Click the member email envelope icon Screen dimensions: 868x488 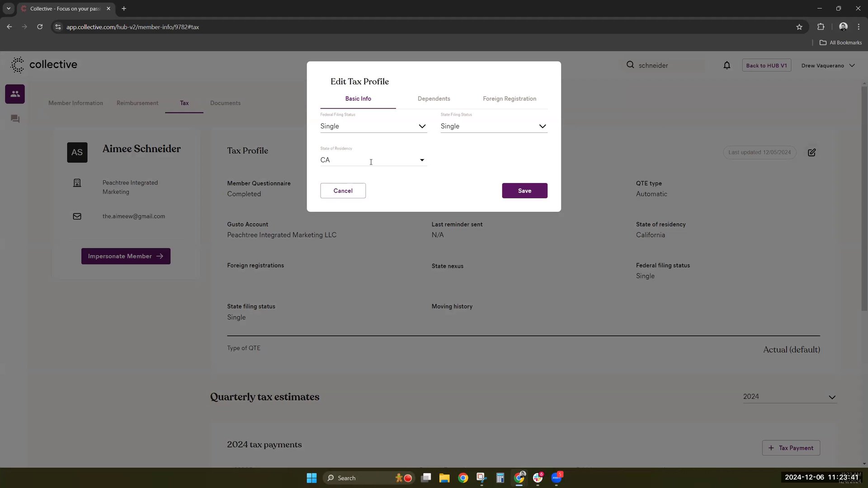(77, 216)
